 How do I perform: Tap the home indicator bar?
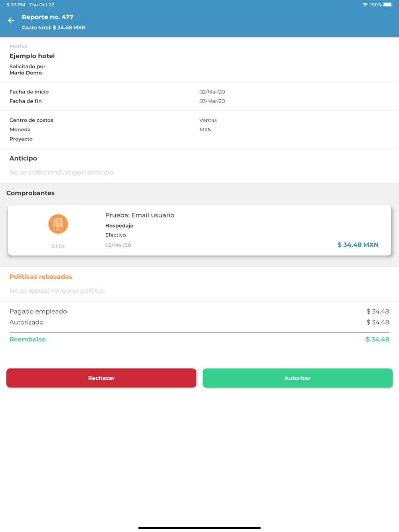pyautogui.click(x=199, y=528)
